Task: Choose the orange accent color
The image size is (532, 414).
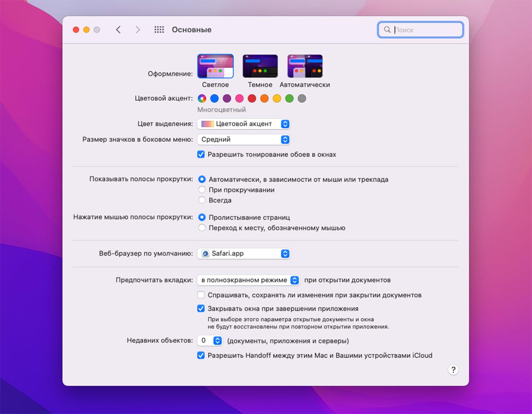Action: pos(264,99)
